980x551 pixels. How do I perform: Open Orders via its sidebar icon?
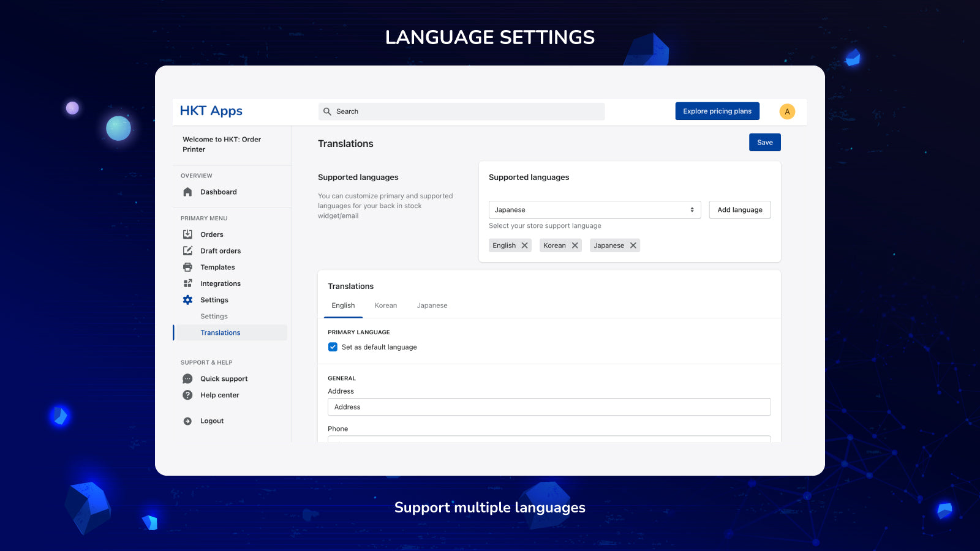tap(187, 234)
